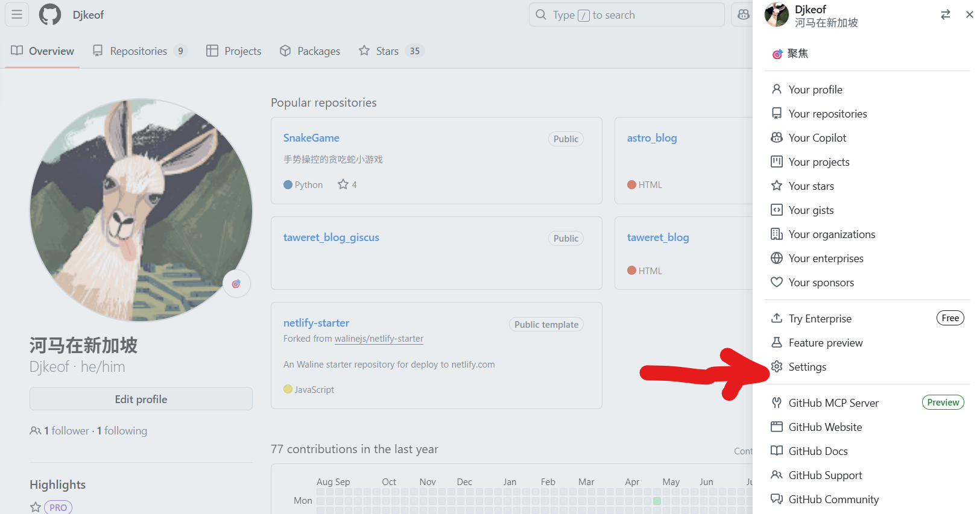Click the MCP icon beside GitHub MCP Server
The width and height of the screenshot is (980, 514).
tap(777, 403)
